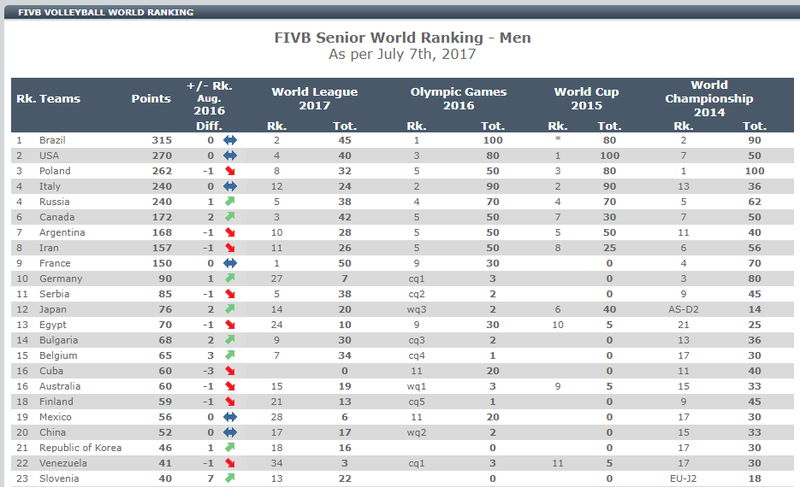Click the blue no-change arrow in Brazil's row

(x=230, y=140)
